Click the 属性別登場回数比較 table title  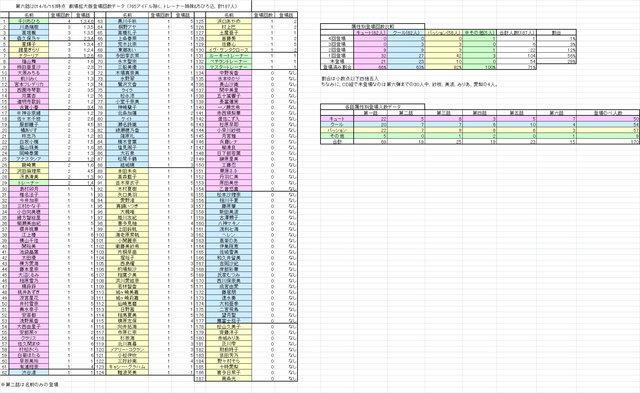coord(372,26)
